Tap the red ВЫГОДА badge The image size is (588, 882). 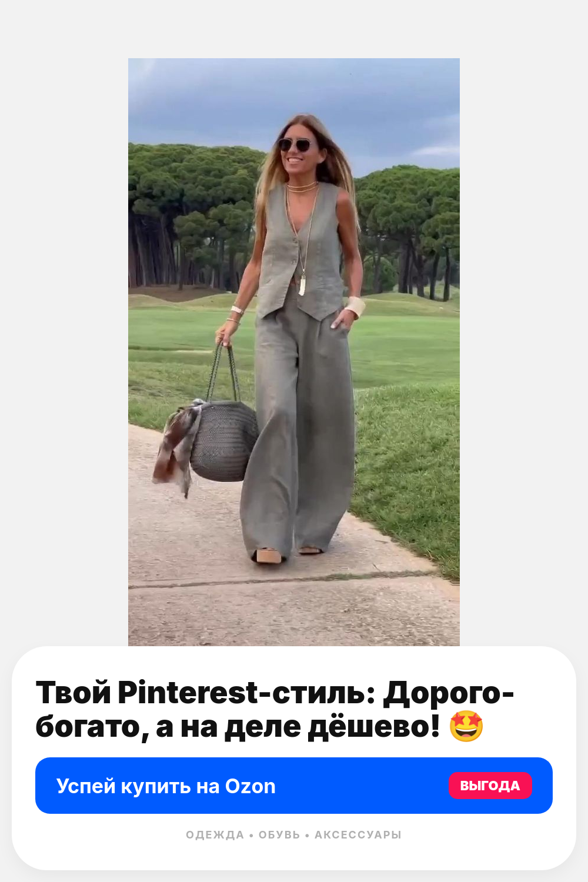[490, 786]
